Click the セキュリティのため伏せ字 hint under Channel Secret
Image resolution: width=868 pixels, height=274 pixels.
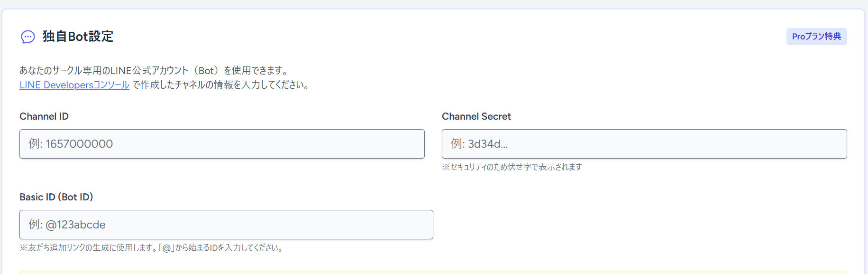pos(512,167)
